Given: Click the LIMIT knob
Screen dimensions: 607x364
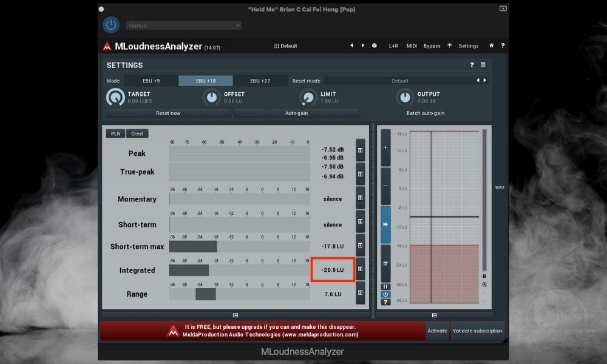Looking at the screenshot, I should coord(308,98).
